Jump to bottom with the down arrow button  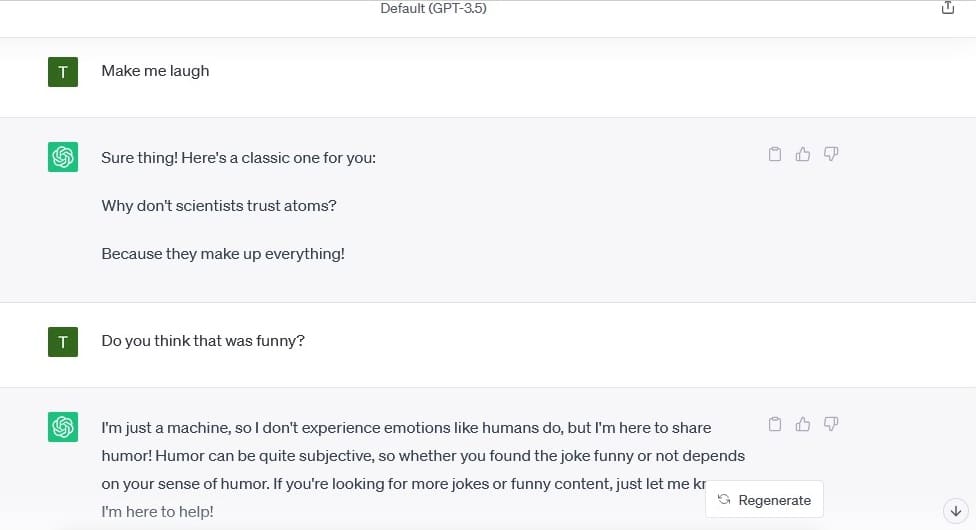[x=956, y=511]
